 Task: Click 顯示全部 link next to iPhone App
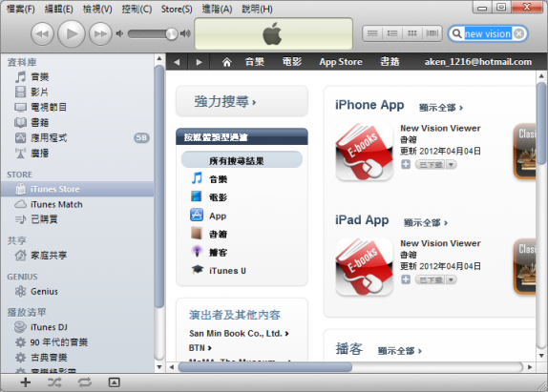(441, 108)
